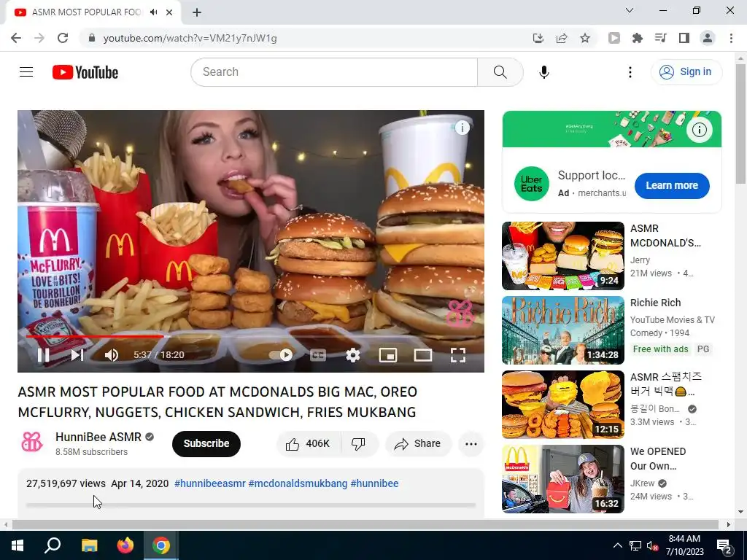Open the #hunnibee hashtag
Screen dimensions: 747x560
(374, 483)
